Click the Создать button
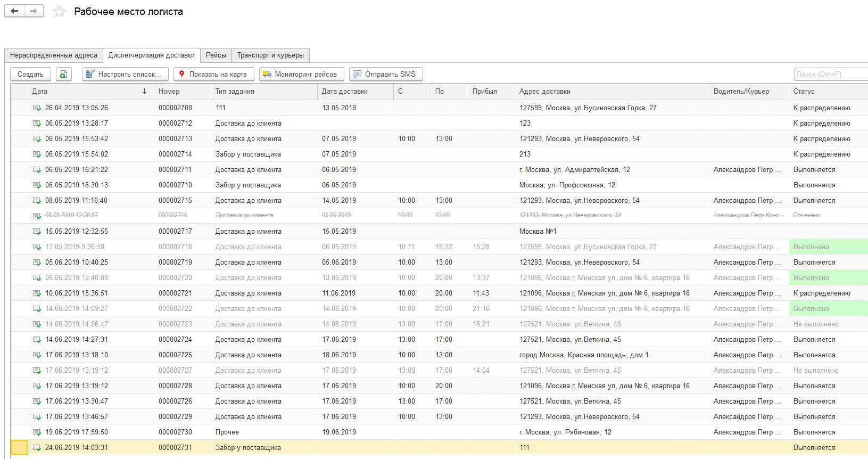 pyautogui.click(x=30, y=74)
